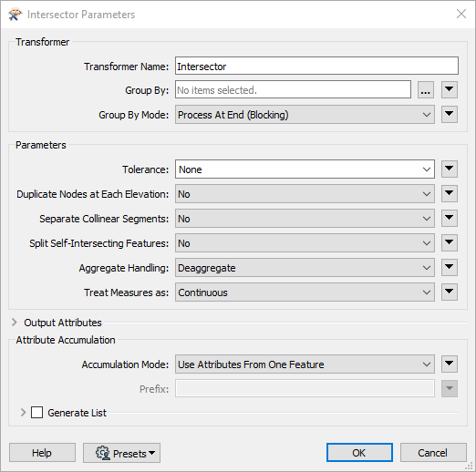Click the arrow menu beside Separate Collinear Segments
This screenshot has height=472, width=476.
[450, 219]
